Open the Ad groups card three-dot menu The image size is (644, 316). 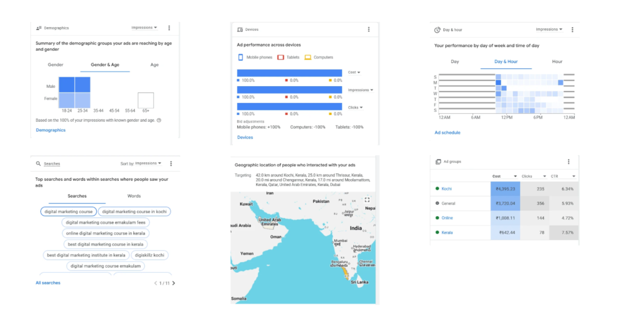point(569,161)
